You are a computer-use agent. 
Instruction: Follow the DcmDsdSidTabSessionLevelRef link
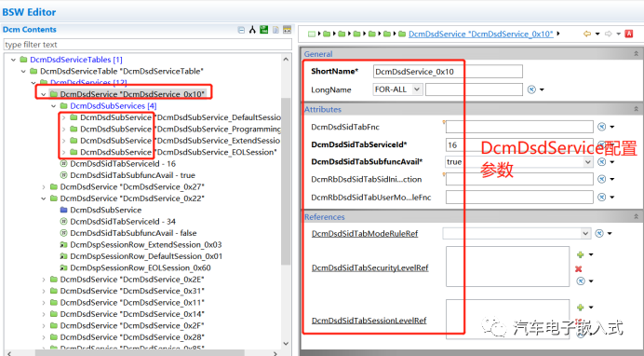[x=369, y=321]
